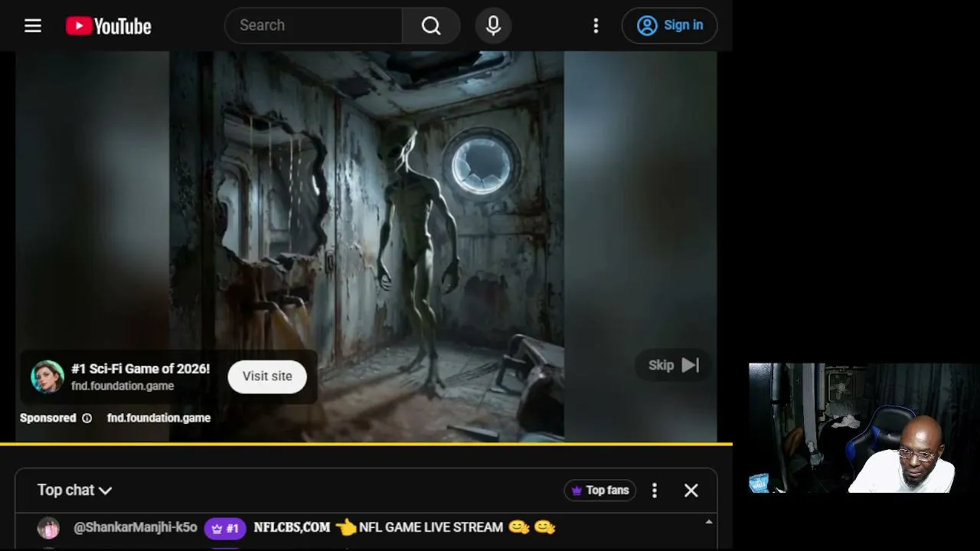Viewport: 980px width, 551px height.
Task: Expand the Top chat dropdown
Action: pyautogui.click(x=75, y=491)
